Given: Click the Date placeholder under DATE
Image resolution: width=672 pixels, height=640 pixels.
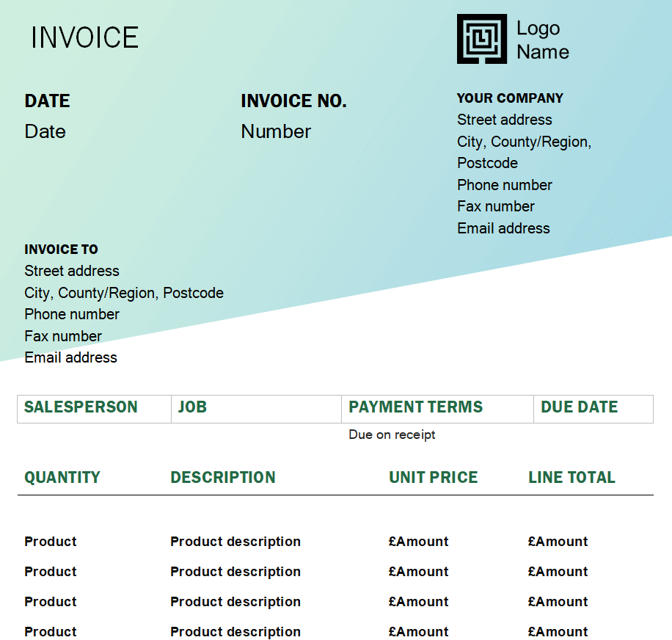Looking at the screenshot, I should (45, 131).
